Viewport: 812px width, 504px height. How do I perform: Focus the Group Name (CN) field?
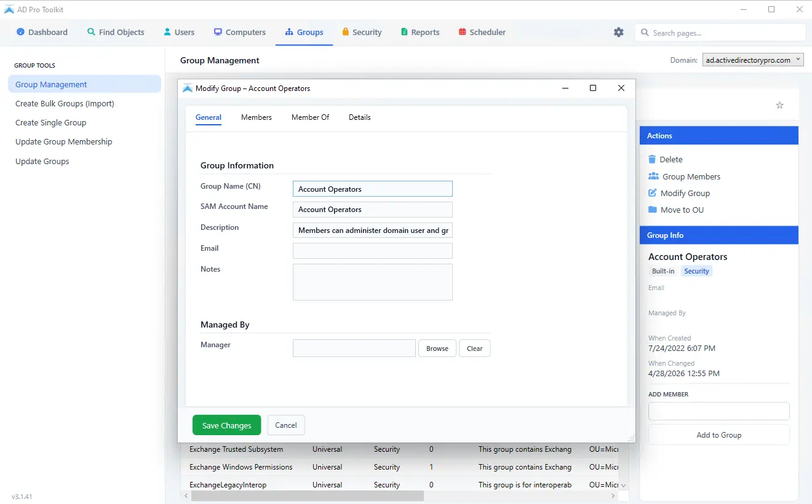(x=373, y=189)
